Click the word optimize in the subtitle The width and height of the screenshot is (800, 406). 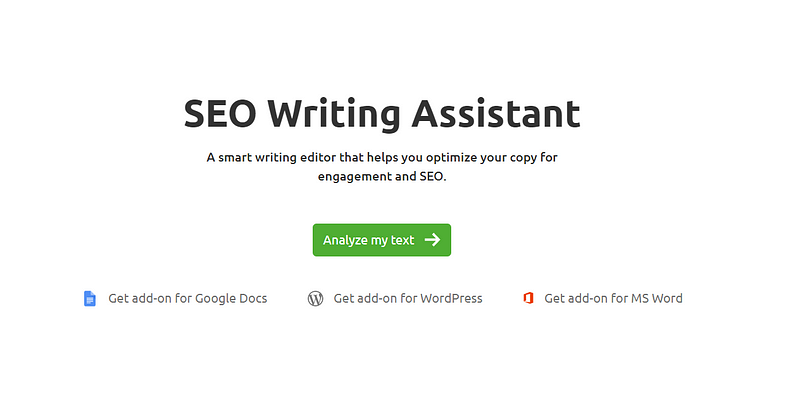pyautogui.click(x=452, y=158)
